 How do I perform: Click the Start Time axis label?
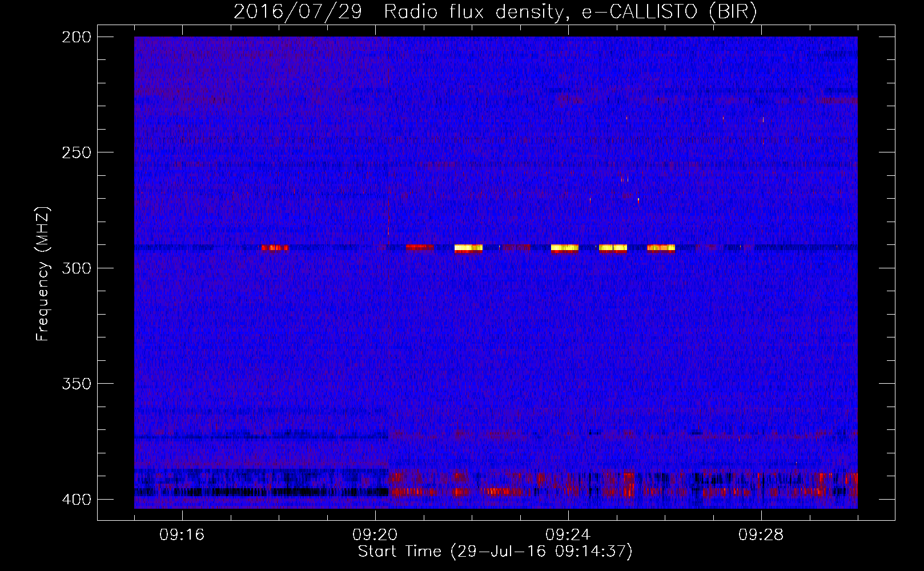[x=495, y=552]
